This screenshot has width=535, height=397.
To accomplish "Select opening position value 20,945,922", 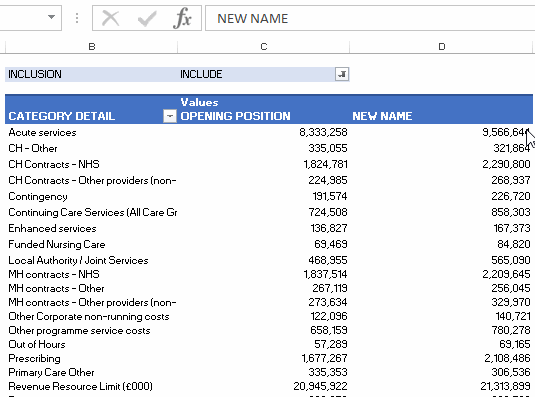I will point(320,386).
